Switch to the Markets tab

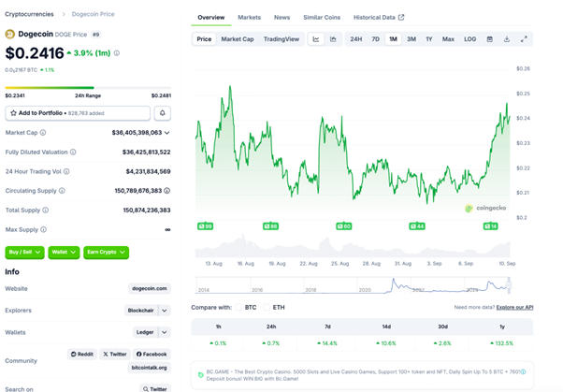(x=249, y=17)
